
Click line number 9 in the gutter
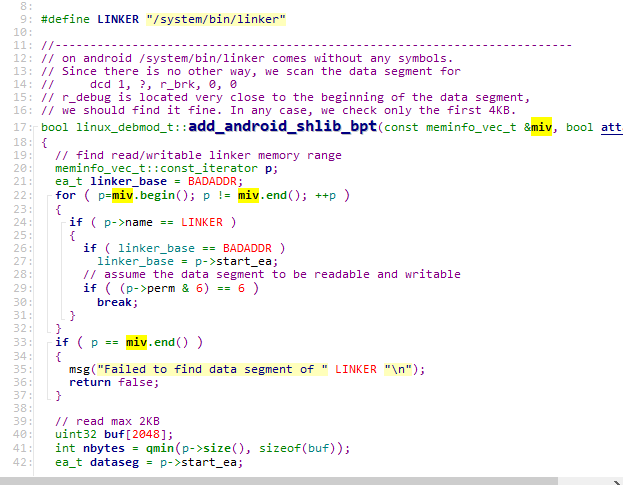(x=26, y=19)
